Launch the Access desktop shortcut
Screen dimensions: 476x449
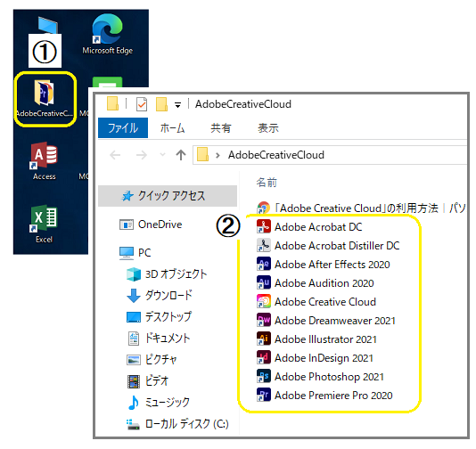[45, 161]
